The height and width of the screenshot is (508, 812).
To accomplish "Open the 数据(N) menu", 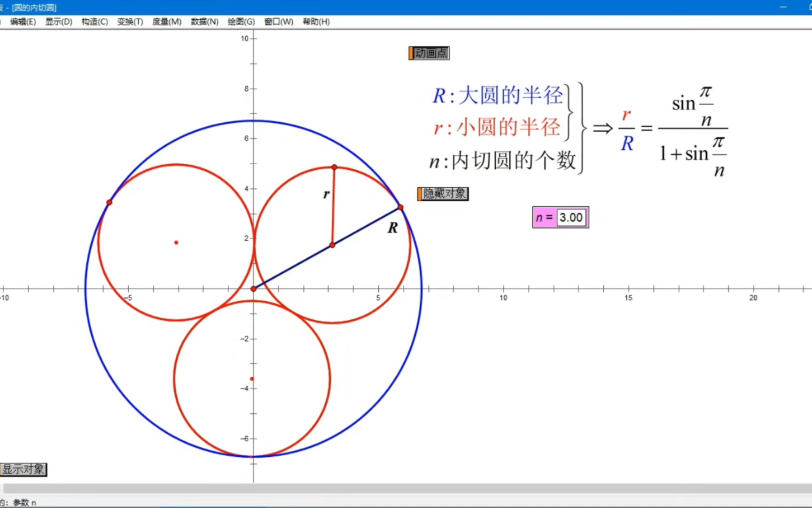I will (204, 22).
